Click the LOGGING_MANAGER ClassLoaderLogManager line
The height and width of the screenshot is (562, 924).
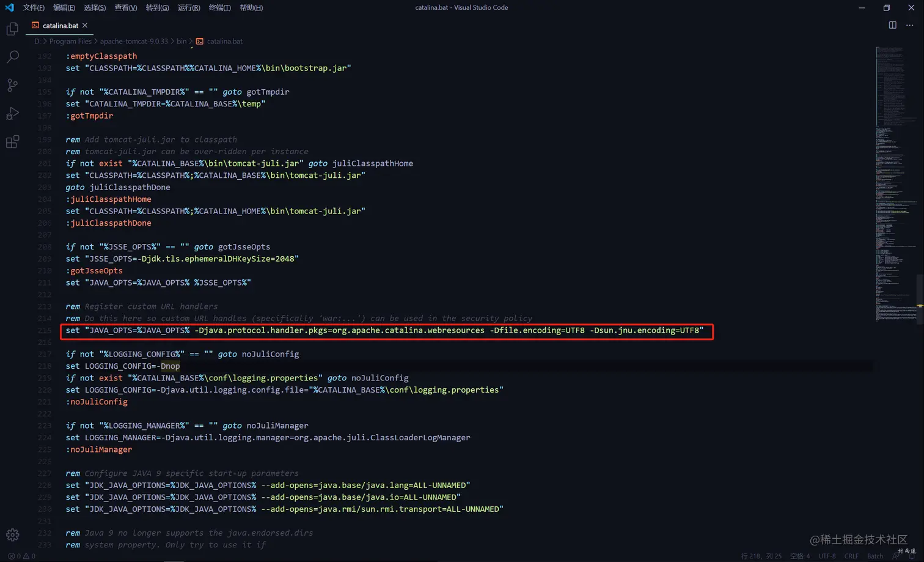[x=268, y=437]
